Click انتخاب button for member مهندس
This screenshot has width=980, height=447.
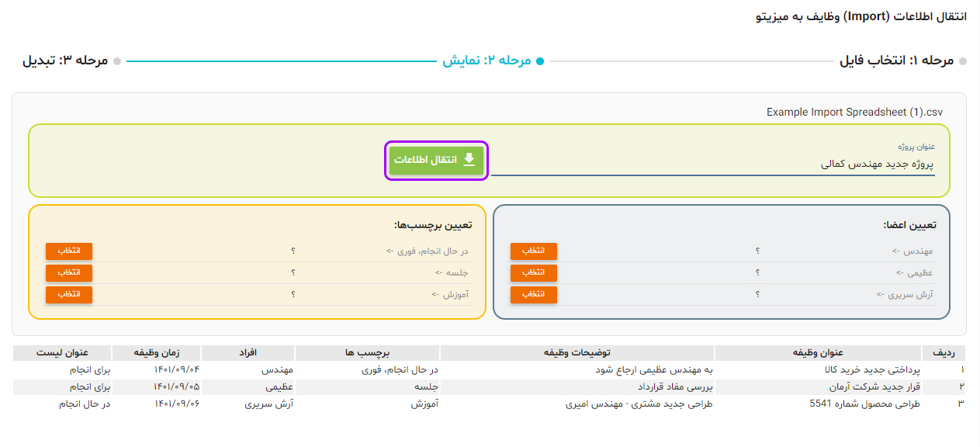click(x=534, y=251)
